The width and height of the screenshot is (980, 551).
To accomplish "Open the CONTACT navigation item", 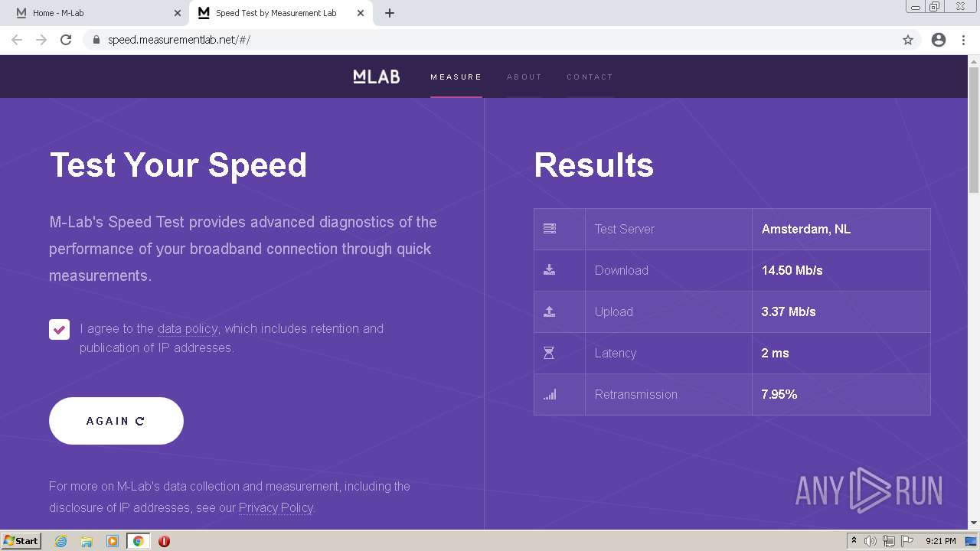I will [x=590, y=77].
